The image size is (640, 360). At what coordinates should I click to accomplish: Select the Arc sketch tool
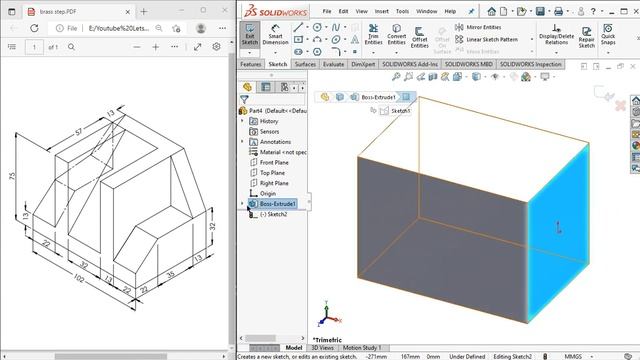pyautogui.click(x=317, y=40)
